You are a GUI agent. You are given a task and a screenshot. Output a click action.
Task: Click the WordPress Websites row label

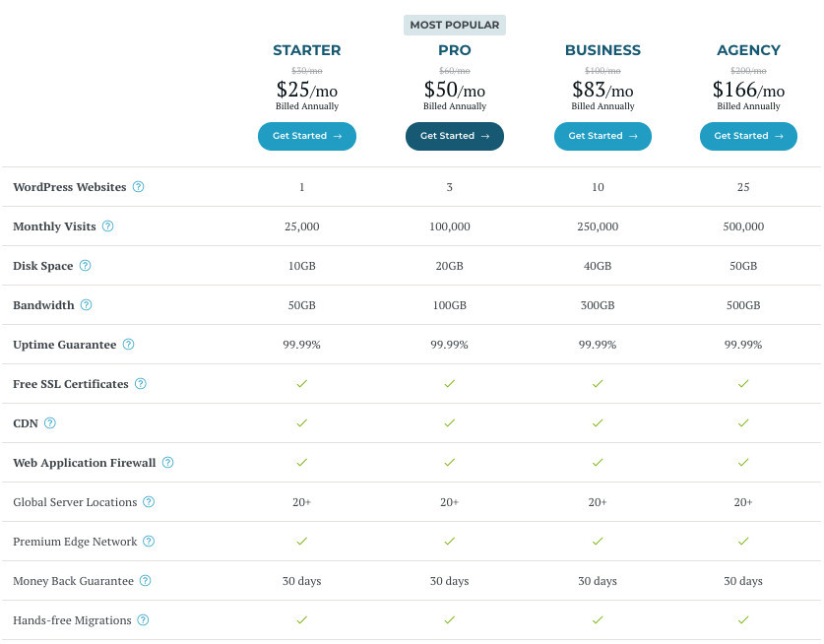(70, 187)
